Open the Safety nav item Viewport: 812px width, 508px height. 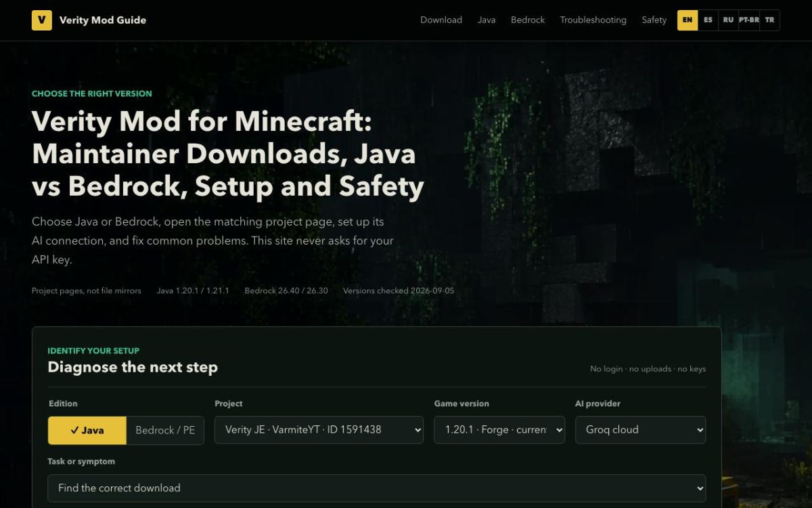pos(654,20)
